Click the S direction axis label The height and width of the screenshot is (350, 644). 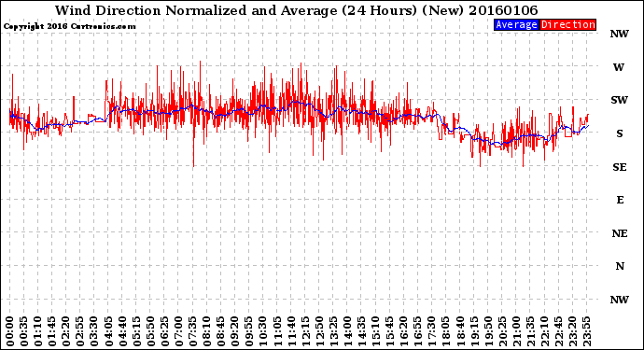[620, 133]
